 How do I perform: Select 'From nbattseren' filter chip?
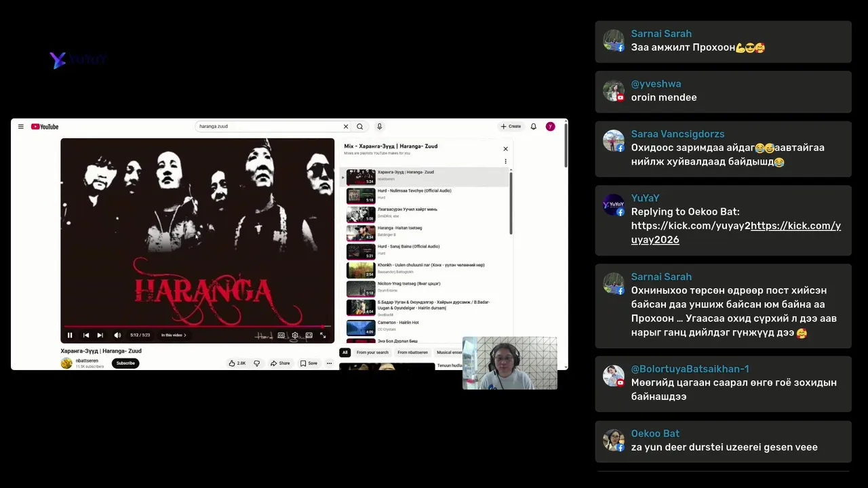[x=412, y=352]
